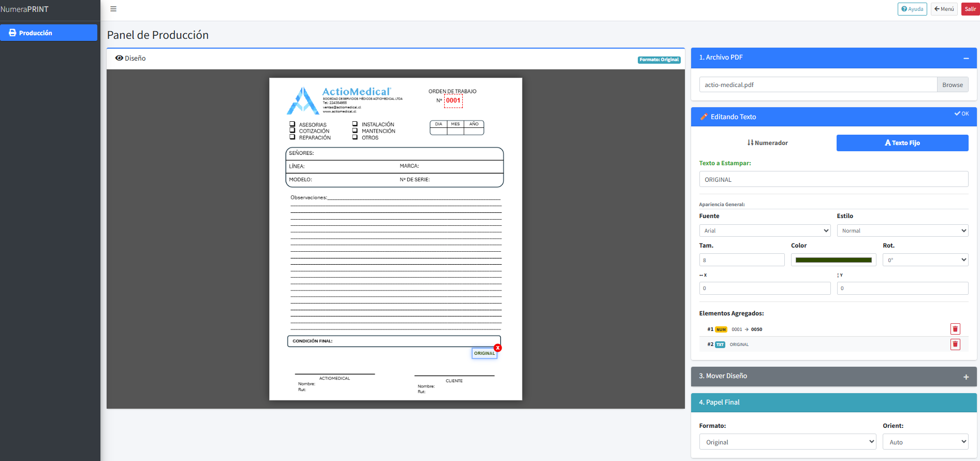Screen dimensions: 980x461
Task: Delete ORIGINAL text element #2 with trash icon
Action: point(955,344)
